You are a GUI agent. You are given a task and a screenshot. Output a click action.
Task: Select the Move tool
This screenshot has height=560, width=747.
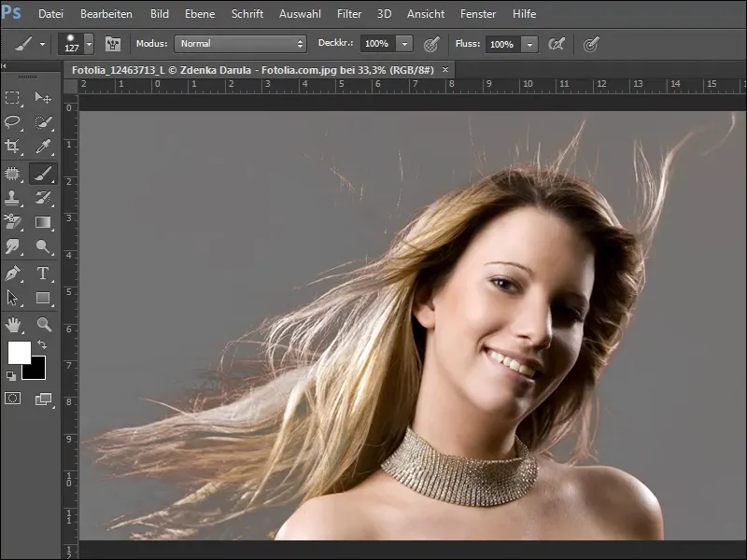43,98
